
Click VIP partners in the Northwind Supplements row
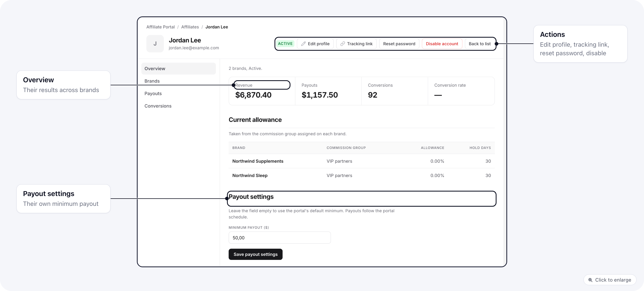pos(339,161)
